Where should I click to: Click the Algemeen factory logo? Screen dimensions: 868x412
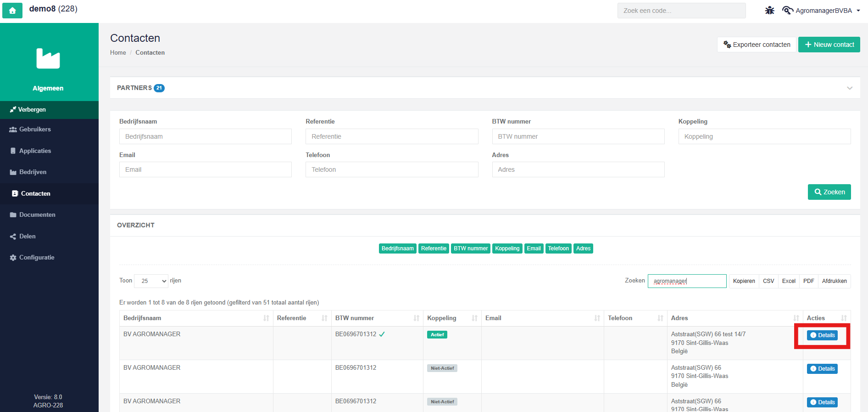(48, 58)
